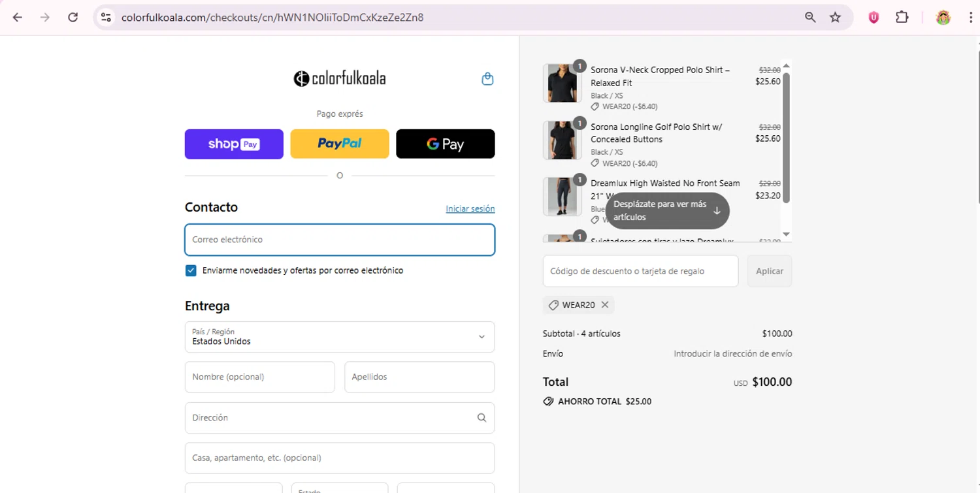Go back with the browser back arrow
The width and height of the screenshot is (980, 493).
pyautogui.click(x=18, y=18)
